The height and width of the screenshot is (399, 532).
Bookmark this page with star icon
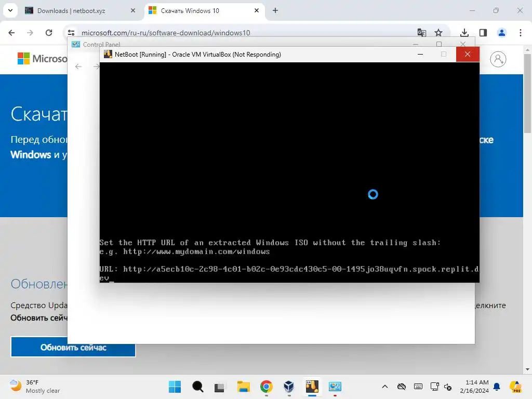[438, 33]
